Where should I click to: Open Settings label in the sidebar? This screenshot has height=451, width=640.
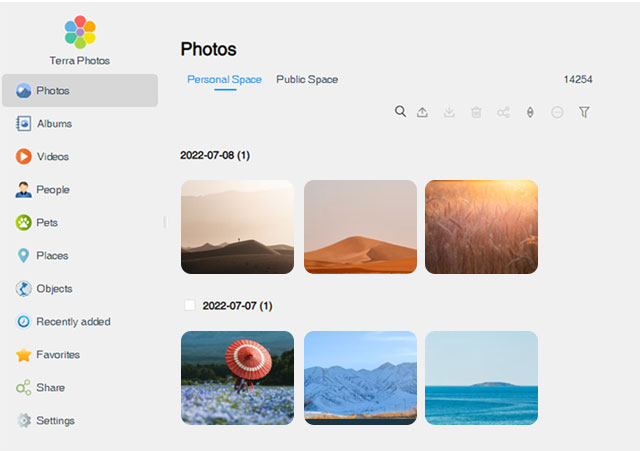pos(56,421)
